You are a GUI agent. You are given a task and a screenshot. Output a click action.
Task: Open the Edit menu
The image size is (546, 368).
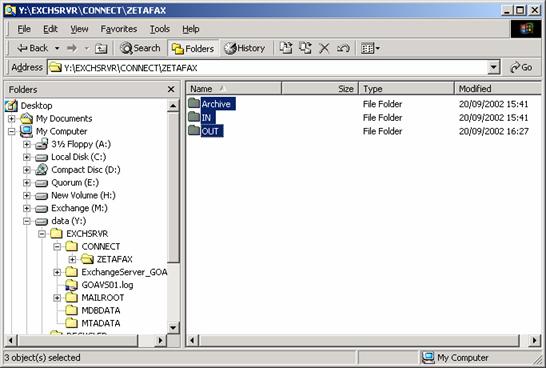coord(50,29)
